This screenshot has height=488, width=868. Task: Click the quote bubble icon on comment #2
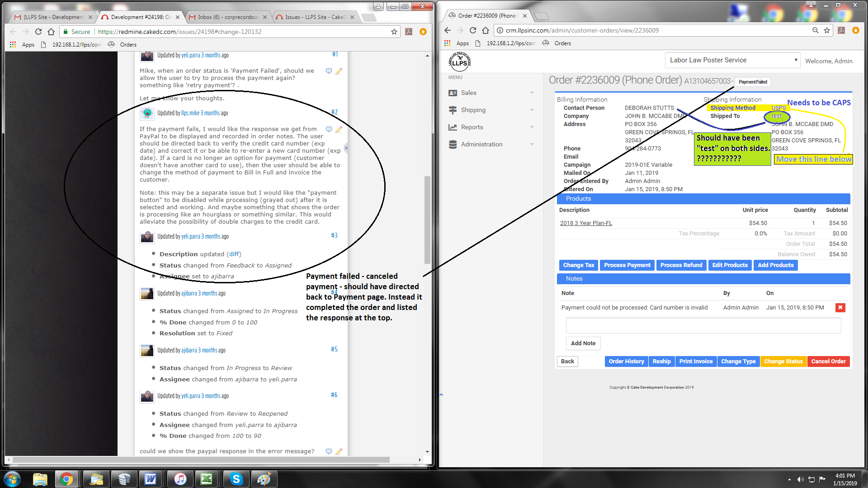(x=329, y=129)
